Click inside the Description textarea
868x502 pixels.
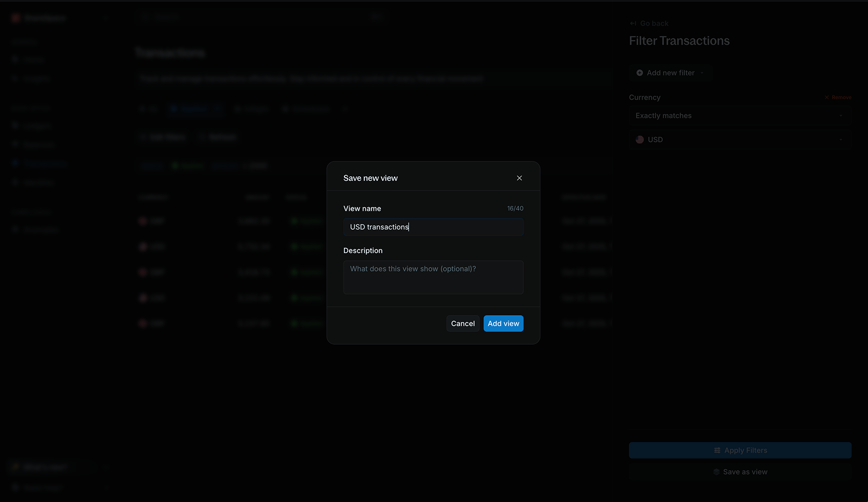(x=433, y=277)
